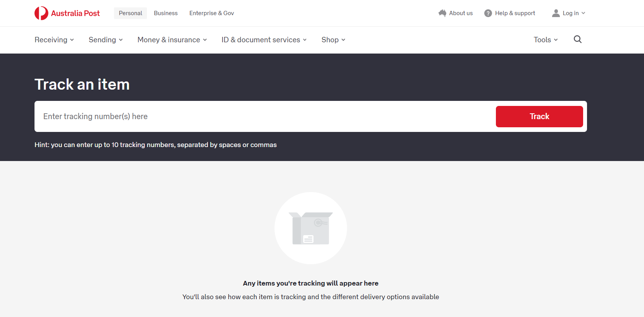Open the About us link
This screenshot has height=317, width=644.
click(461, 13)
